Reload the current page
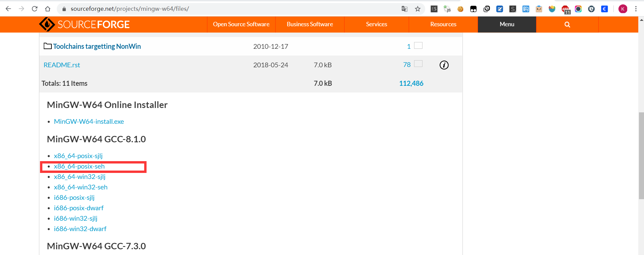This screenshot has height=255, width=644. click(35, 9)
